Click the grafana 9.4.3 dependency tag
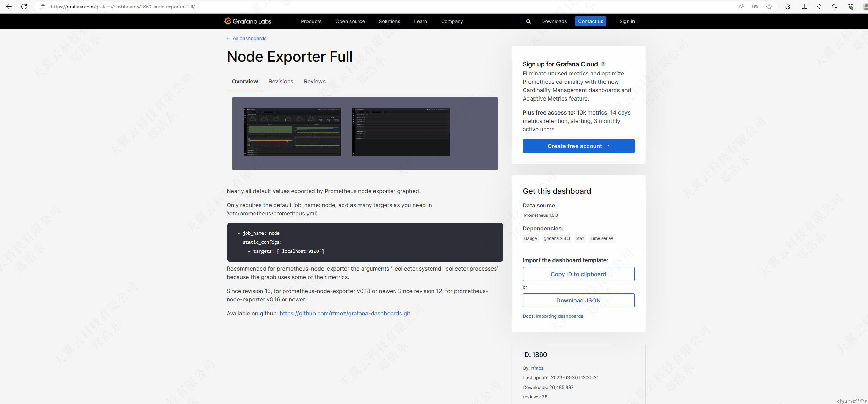868x404 pixels. click(556, 238)
